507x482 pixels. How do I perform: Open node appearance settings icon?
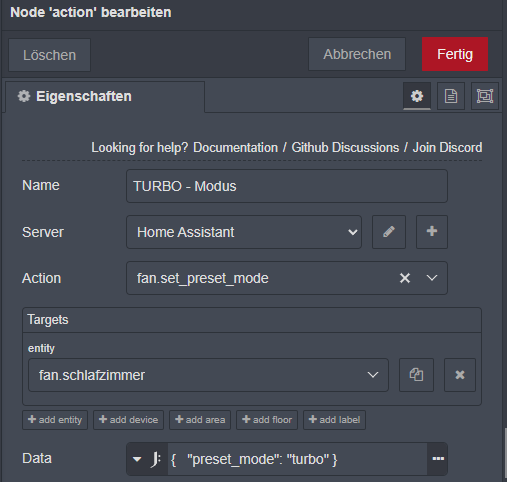point(485,96)
